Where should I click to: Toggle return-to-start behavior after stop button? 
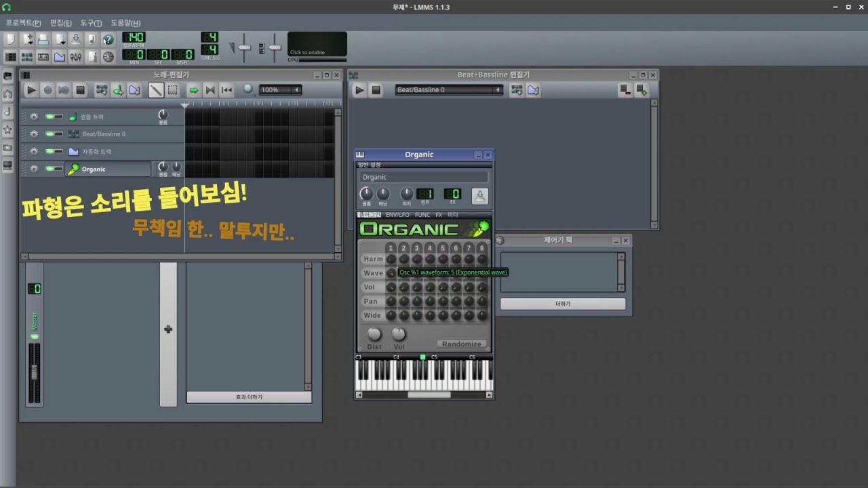point(226,89)
